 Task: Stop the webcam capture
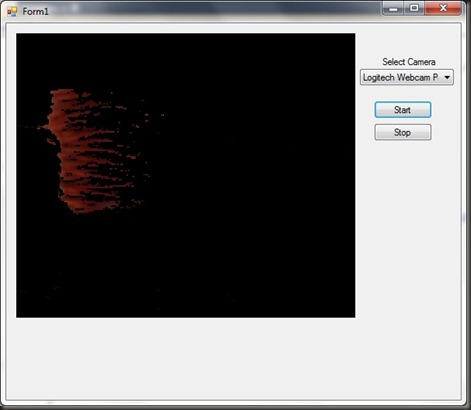[x=403, y=132]
